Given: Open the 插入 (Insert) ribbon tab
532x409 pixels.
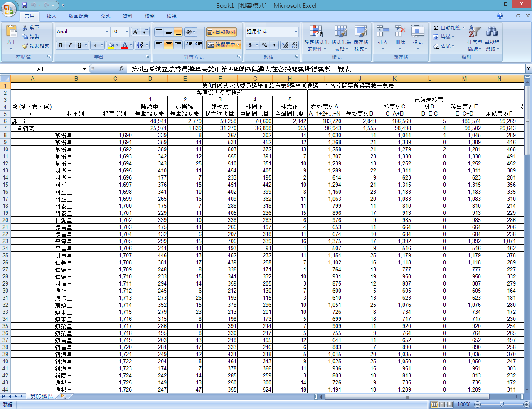Looking at the screenshot, I should [52, 16].
